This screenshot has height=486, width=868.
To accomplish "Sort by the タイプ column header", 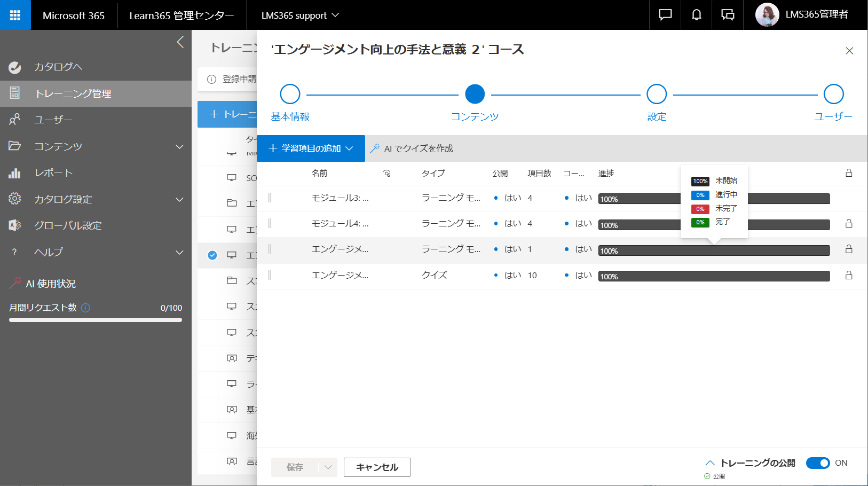I will click(433, 173).
